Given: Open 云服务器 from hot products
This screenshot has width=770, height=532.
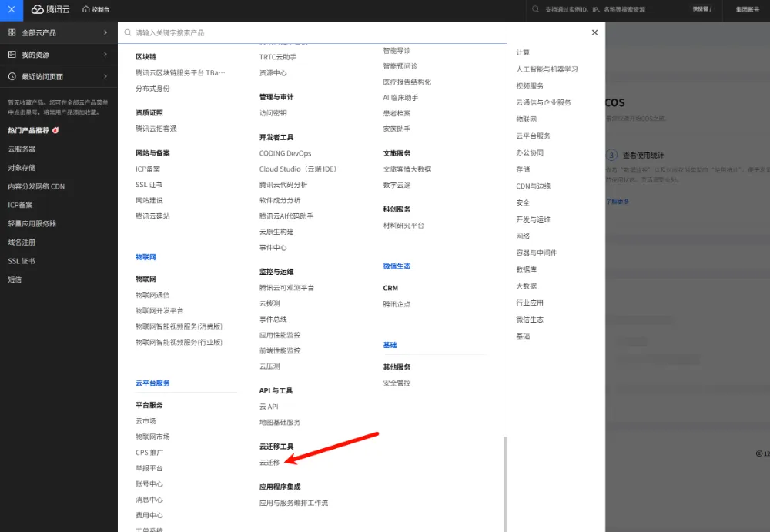Looking at the screenshot, I should pyautogui.click(x=22, y=149).
